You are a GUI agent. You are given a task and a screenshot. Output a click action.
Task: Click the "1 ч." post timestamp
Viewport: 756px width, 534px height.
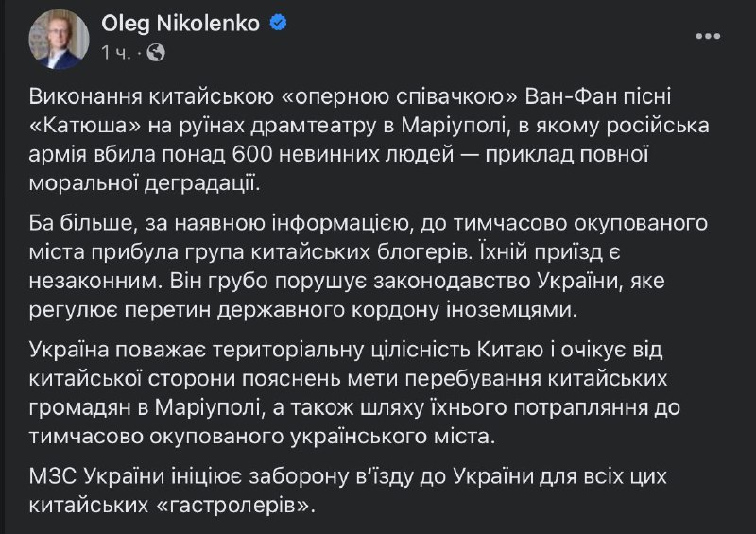117,52
